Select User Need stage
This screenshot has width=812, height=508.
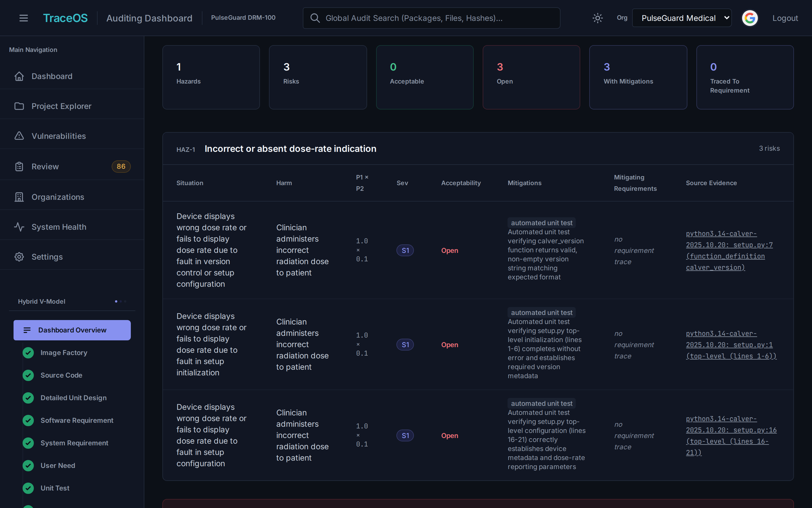pos(58,466)
